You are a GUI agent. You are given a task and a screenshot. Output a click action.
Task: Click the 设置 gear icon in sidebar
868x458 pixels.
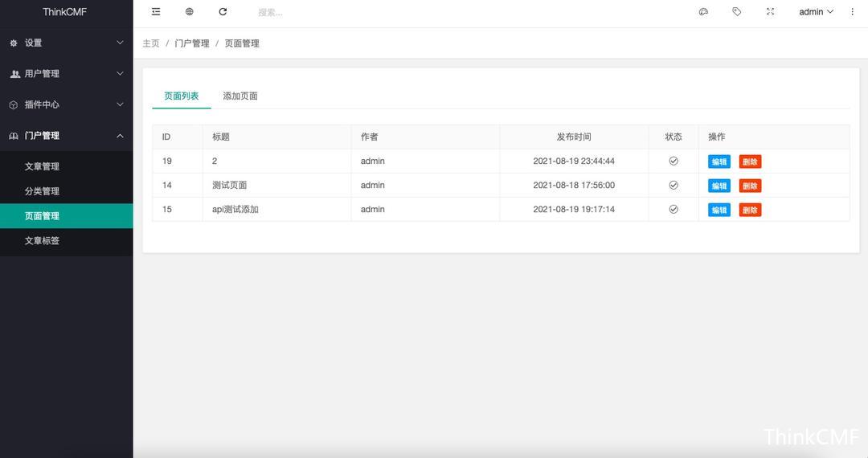(x=14, y=43)
